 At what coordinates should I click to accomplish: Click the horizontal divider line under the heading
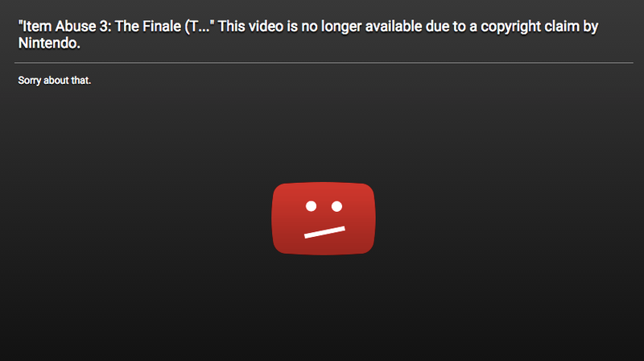(324, 63)
